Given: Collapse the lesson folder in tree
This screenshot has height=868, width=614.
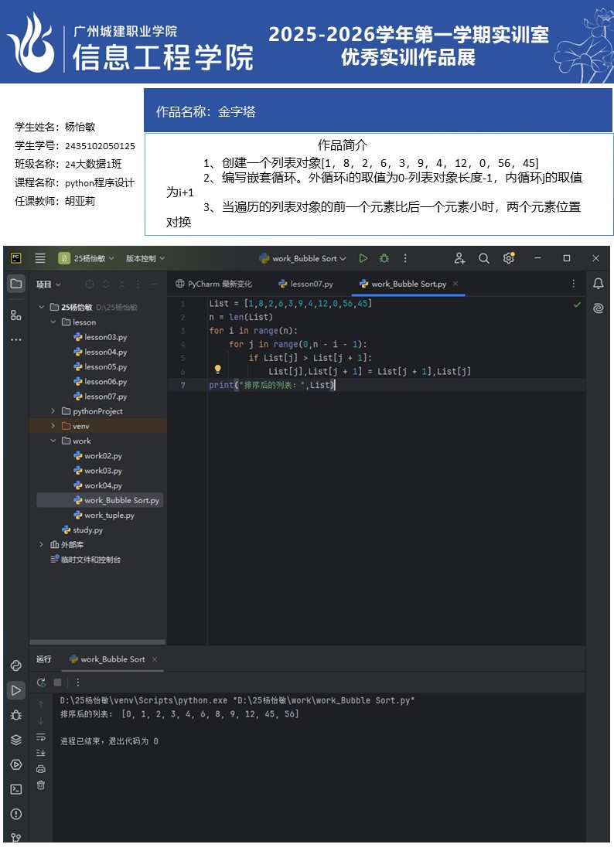Looking at the screenshot, I should tap(53, 322).
